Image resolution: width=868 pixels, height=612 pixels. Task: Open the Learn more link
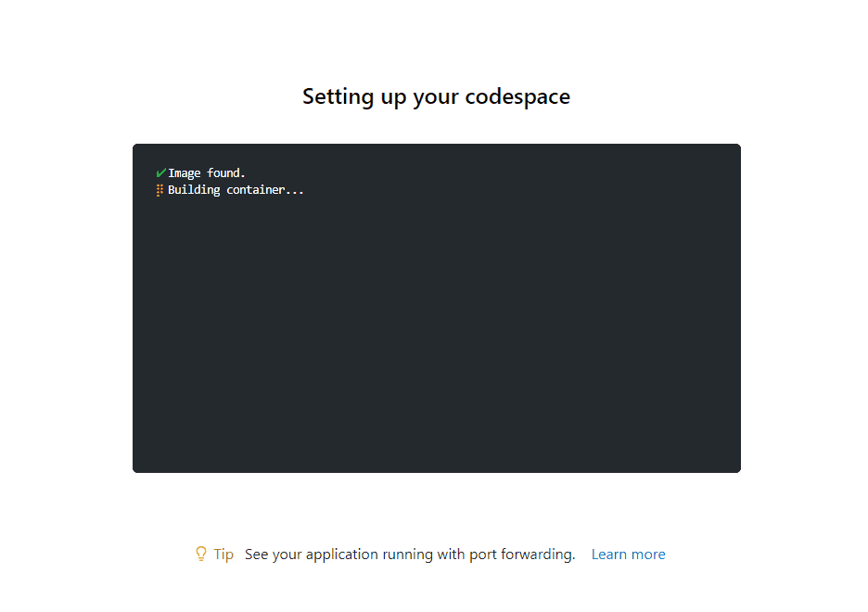pos(628,555)
